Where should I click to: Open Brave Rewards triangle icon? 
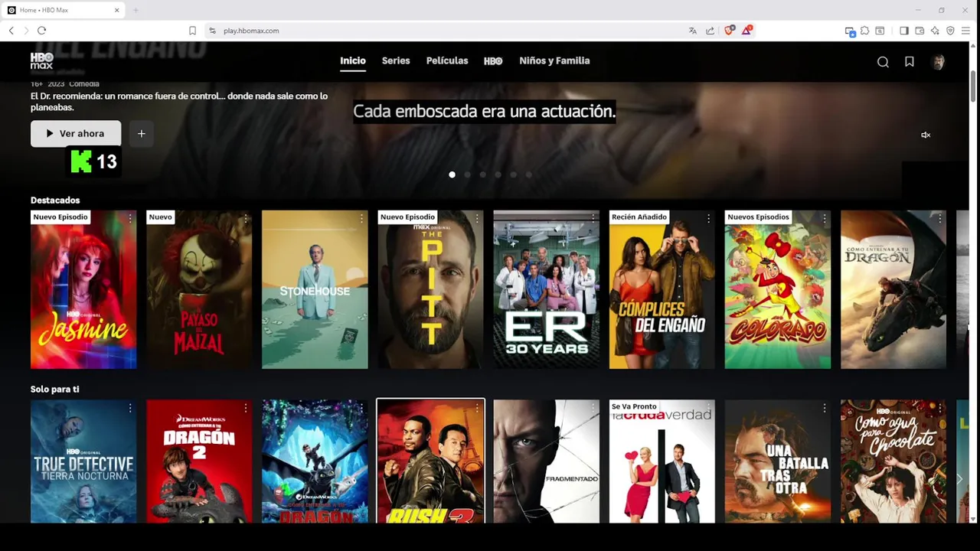[x=746, y=31]
